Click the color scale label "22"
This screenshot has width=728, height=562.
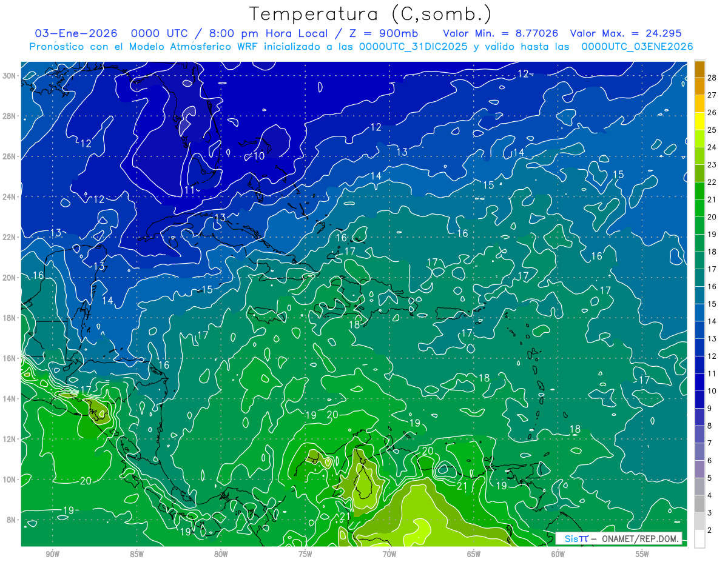[x=712, y=182]
